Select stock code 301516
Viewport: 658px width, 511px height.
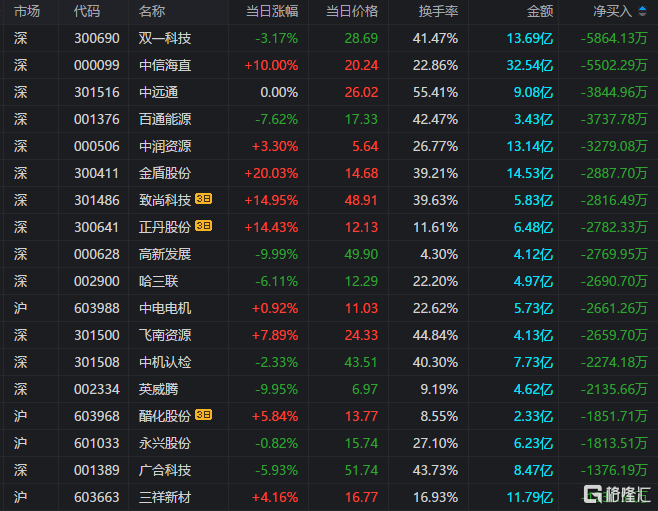pos(97,92)
